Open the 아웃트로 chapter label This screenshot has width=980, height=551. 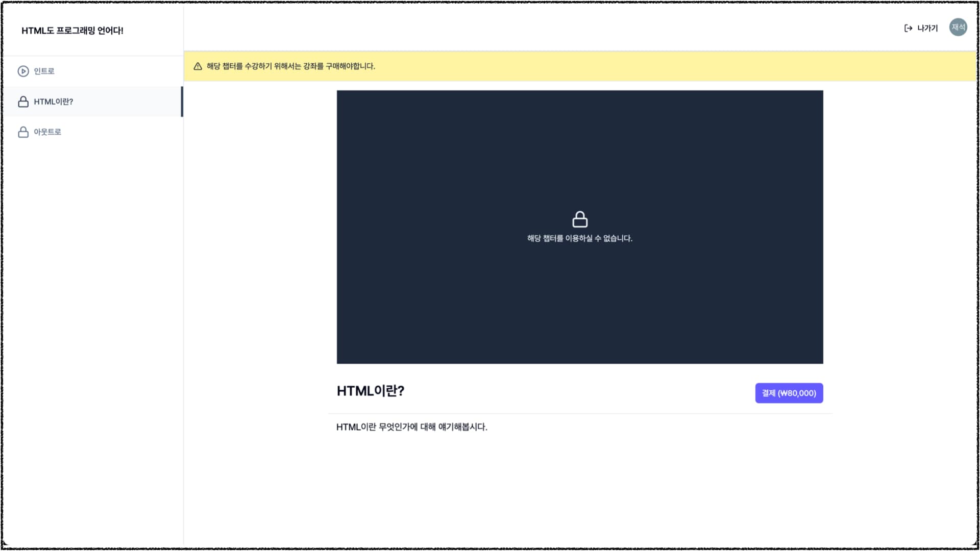coord(47,132)
